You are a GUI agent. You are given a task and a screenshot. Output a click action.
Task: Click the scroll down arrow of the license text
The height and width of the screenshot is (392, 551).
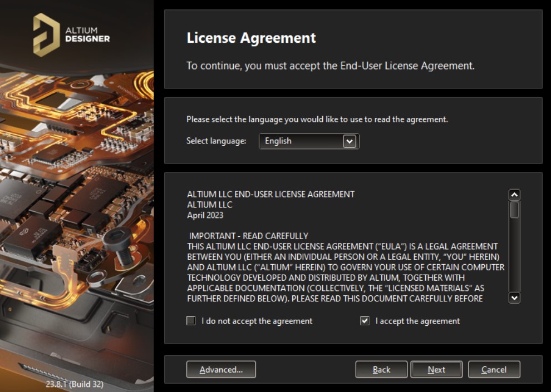(514, 298)
